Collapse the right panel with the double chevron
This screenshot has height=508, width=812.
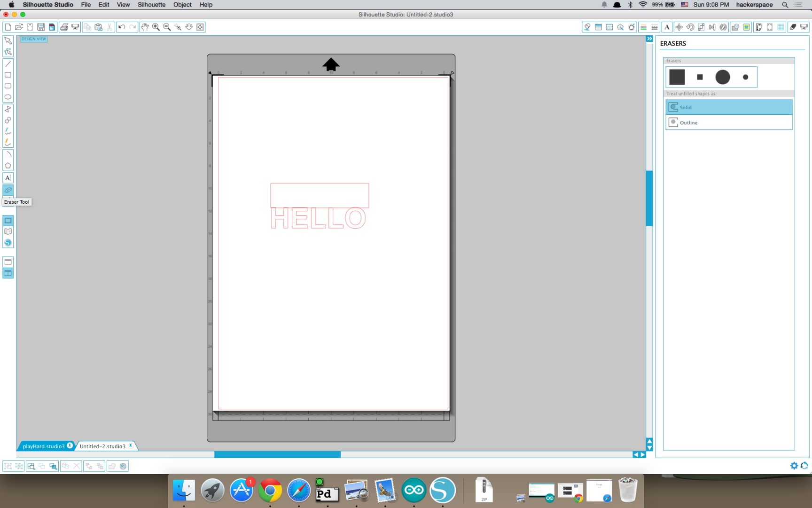pyautogui.click(x=649, y=39)
